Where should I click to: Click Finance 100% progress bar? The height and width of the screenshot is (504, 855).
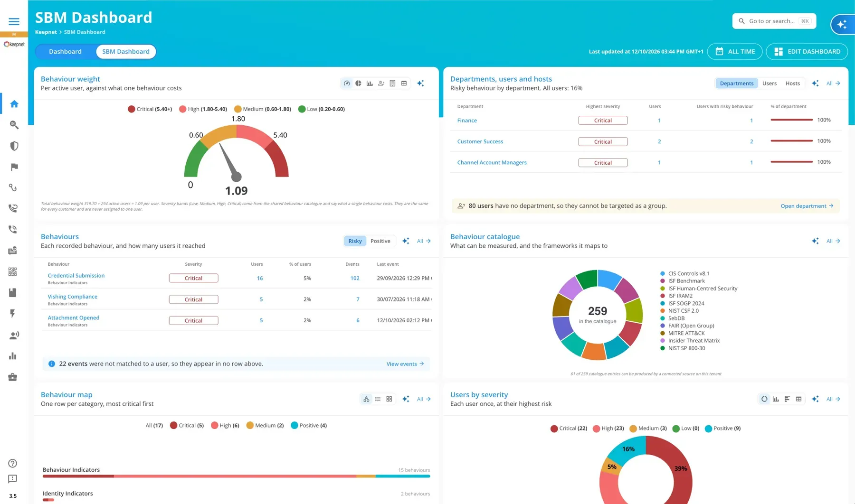tap(791, 120)
